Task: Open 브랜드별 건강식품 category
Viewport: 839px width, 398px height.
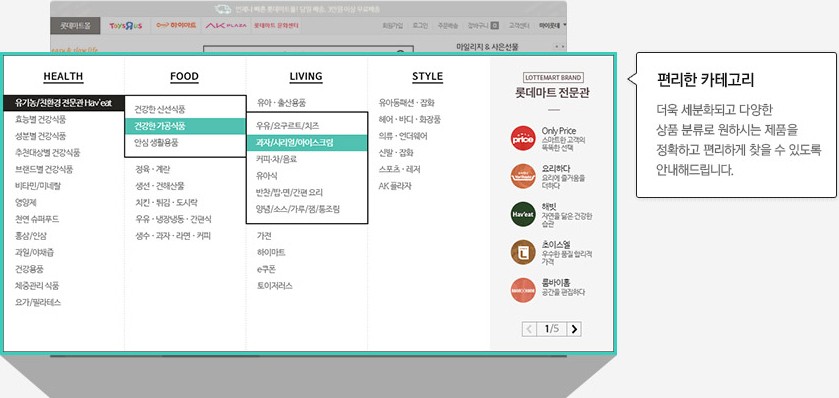Action: 44,169
